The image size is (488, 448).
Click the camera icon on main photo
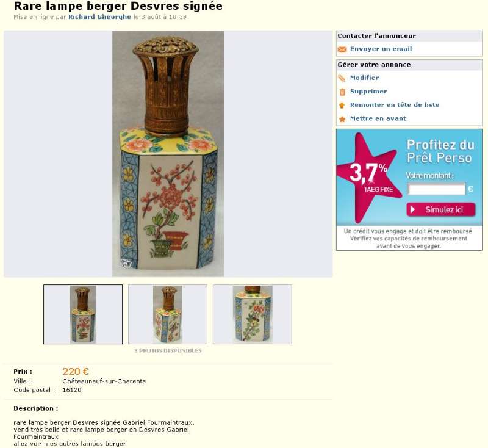pos(126,264)
